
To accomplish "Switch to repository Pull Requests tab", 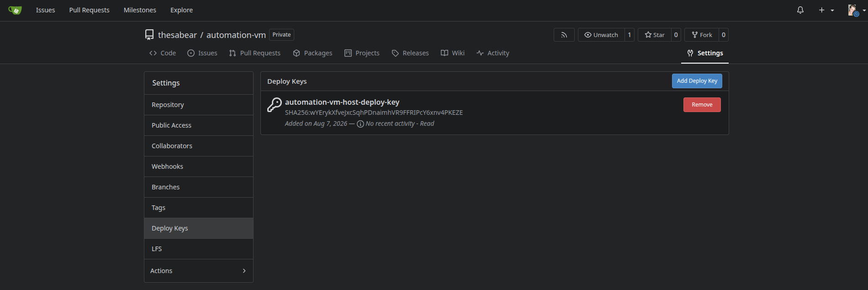I will (x=255, y=53).
